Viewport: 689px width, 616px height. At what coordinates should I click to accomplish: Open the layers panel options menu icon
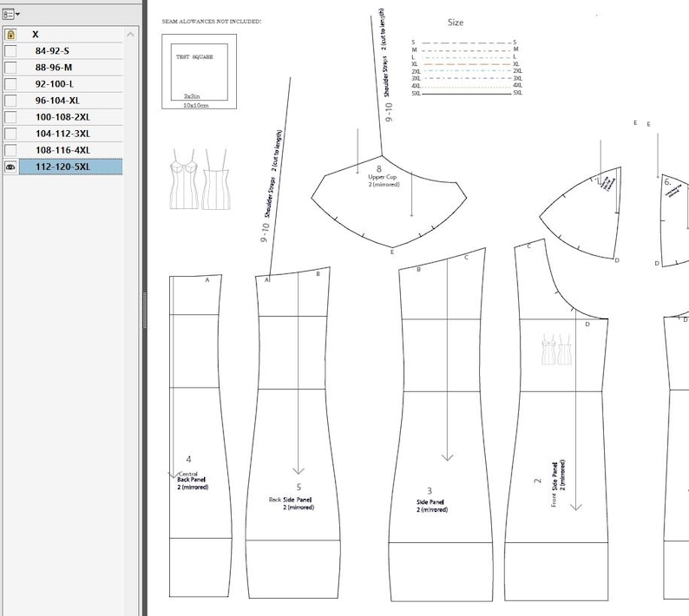10,14
